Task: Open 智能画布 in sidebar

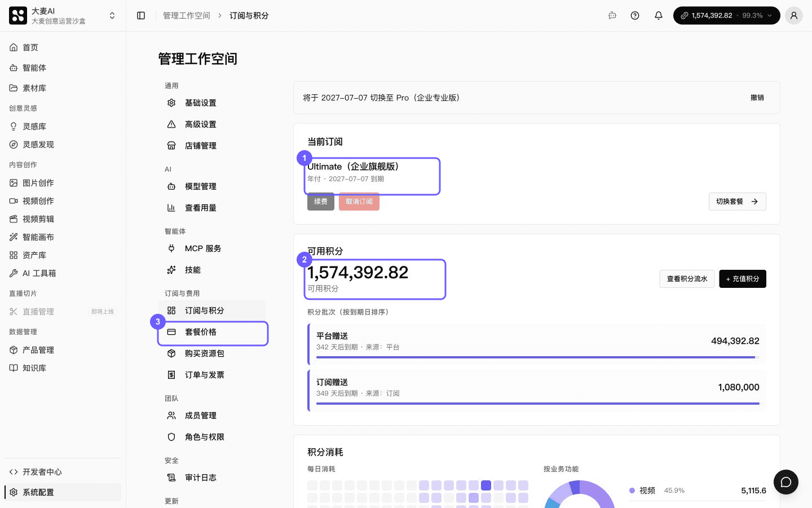Action: click(63, 237)
